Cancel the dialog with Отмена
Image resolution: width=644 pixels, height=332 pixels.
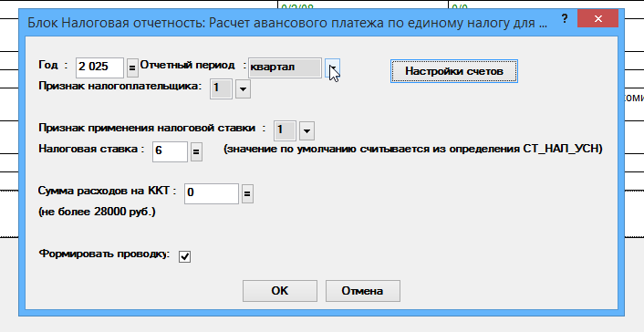pyautogui.click(x=363, y=291)
